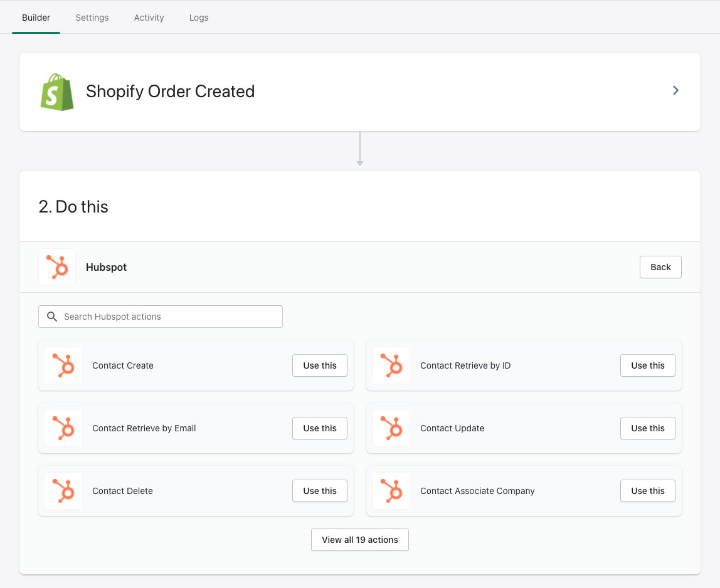
Task: Use this for Contact Associate Company
Action: [x=647, y=491]
